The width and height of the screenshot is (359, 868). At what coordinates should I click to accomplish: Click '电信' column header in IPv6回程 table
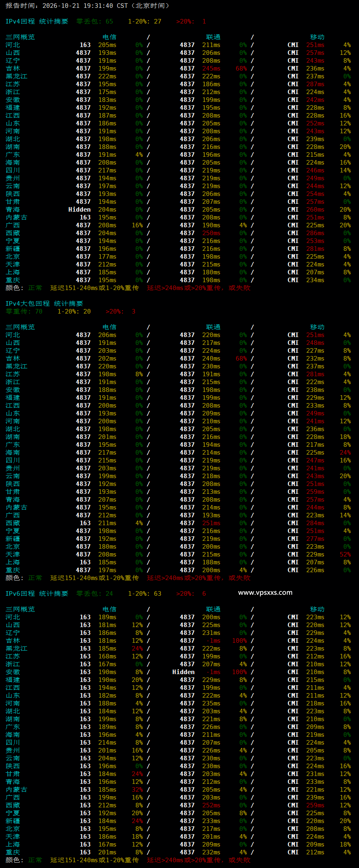(x=109, y=609)
